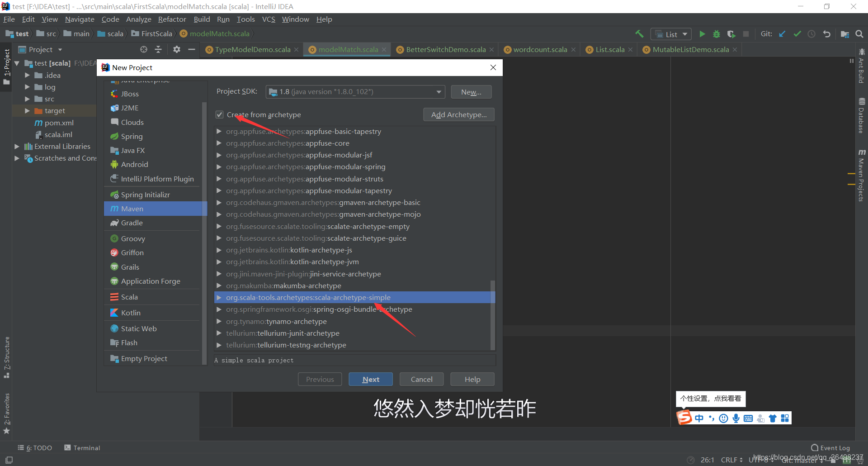Click the revert/rollback arrow icon in toolbar
Image resolution: width=868 pixels, height=466 pixels.
(x=827, y=34)
